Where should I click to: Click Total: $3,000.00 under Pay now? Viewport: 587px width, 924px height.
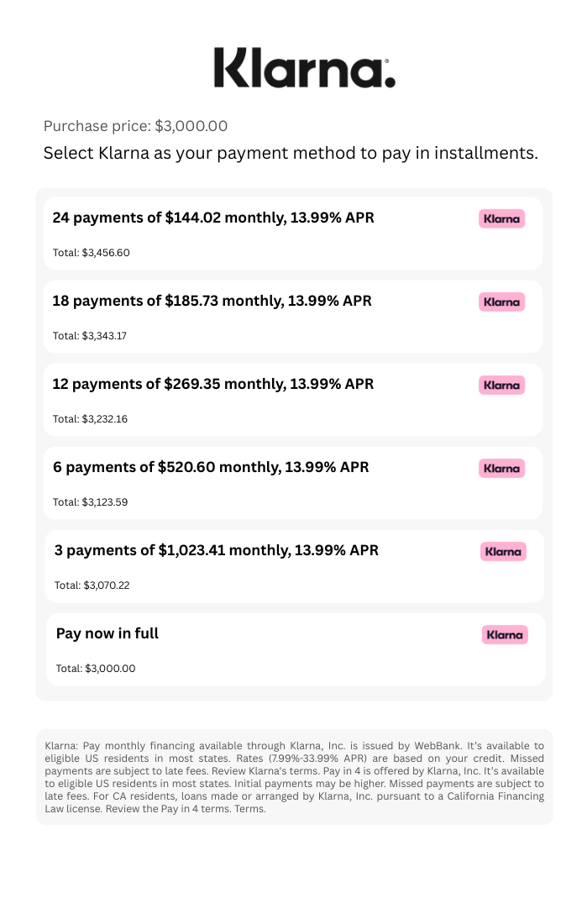(x=96, y=669)
